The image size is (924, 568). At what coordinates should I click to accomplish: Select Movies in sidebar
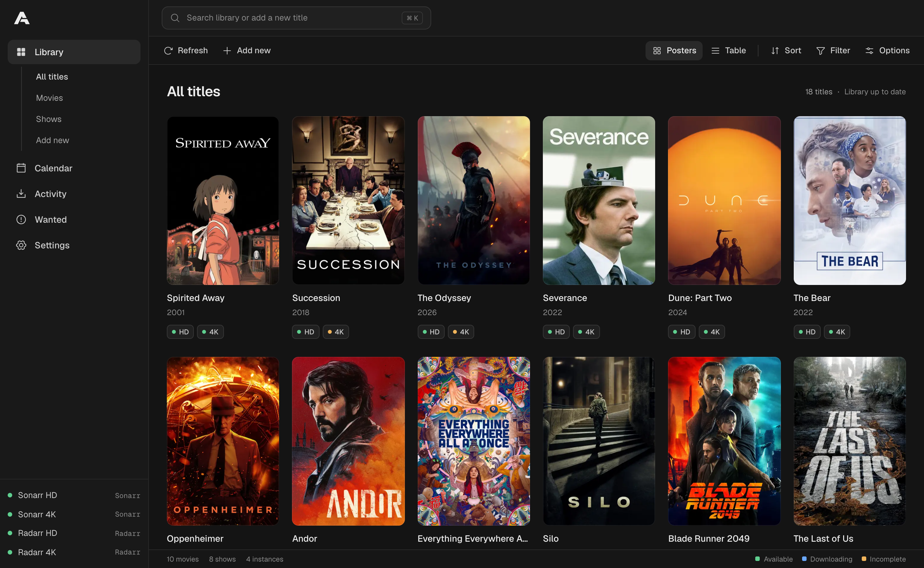tap(49, 98)
